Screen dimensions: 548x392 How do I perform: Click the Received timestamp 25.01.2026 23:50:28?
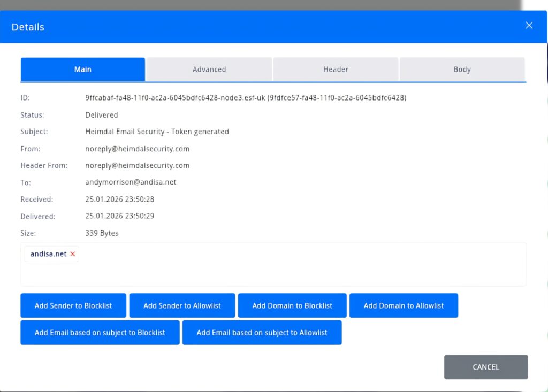119,199
